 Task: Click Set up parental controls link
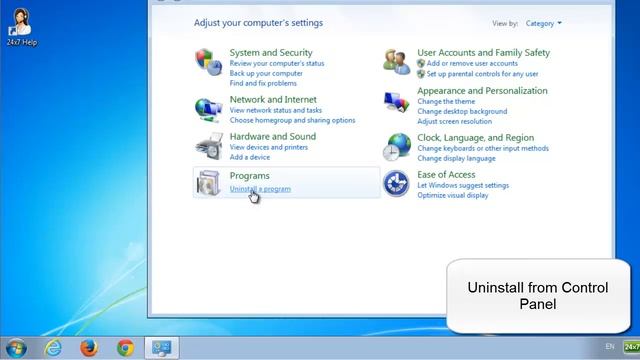482,74
